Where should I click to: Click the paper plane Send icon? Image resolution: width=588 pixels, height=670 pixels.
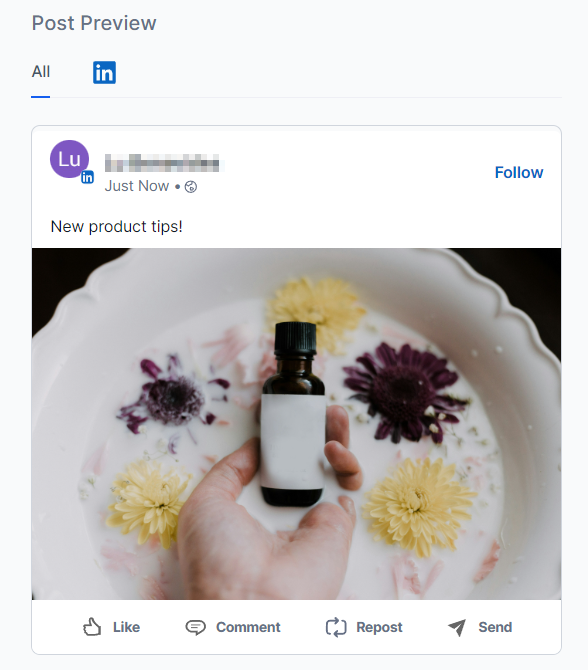457,627
